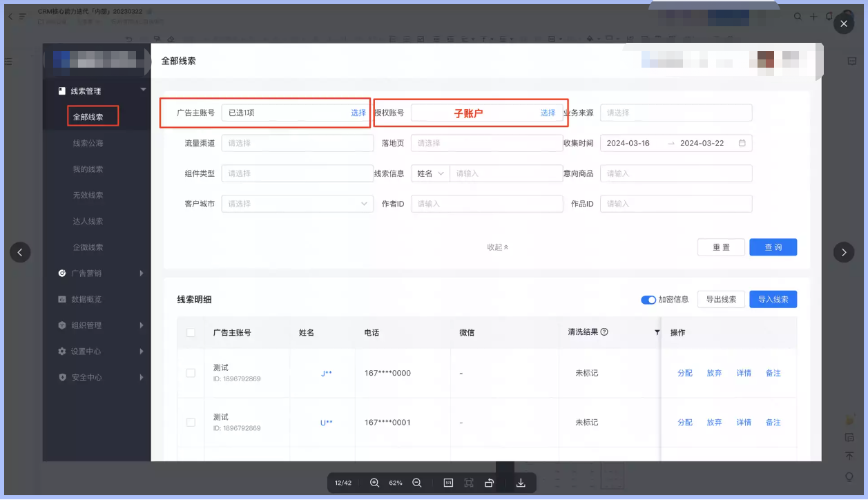
Task: Click the zoom-in magnifier icon
Action: [375, 483]
